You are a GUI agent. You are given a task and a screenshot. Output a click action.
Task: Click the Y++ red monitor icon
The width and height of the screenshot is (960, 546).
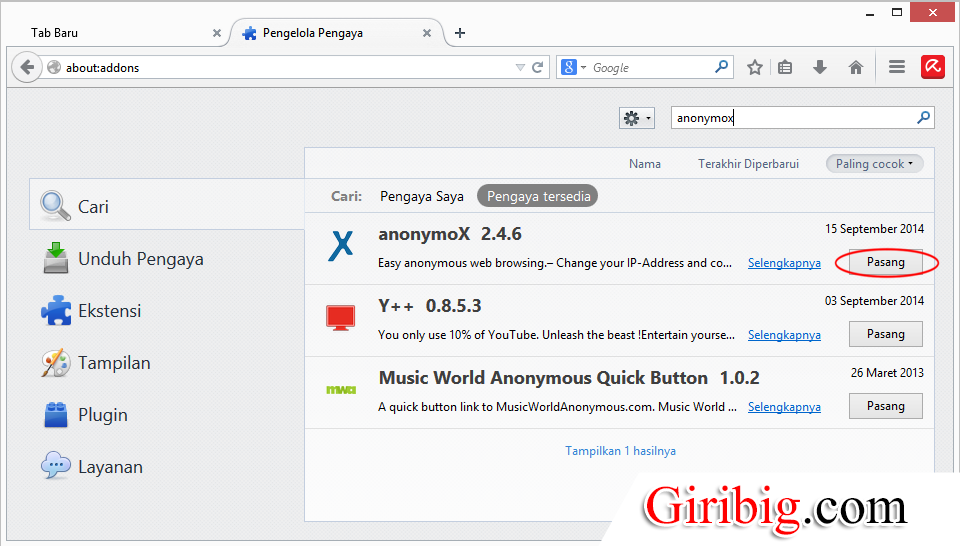point(340,318)
